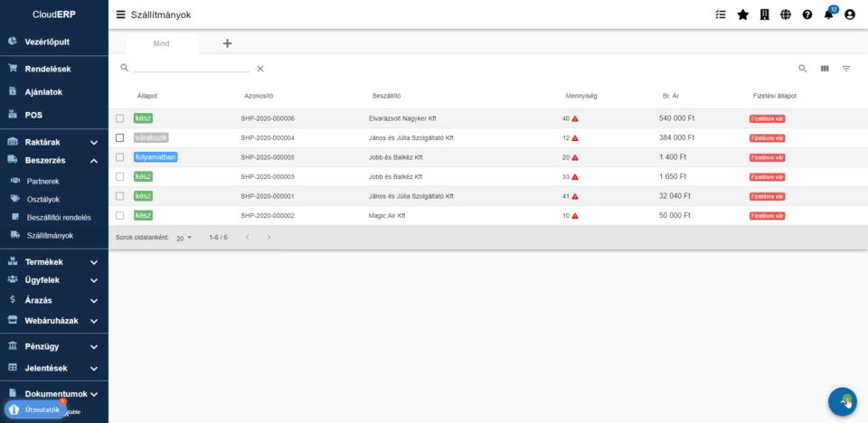This screenshot has width=868, height=423.
Task: Open the help question mark icon
Action: (807, 14)
